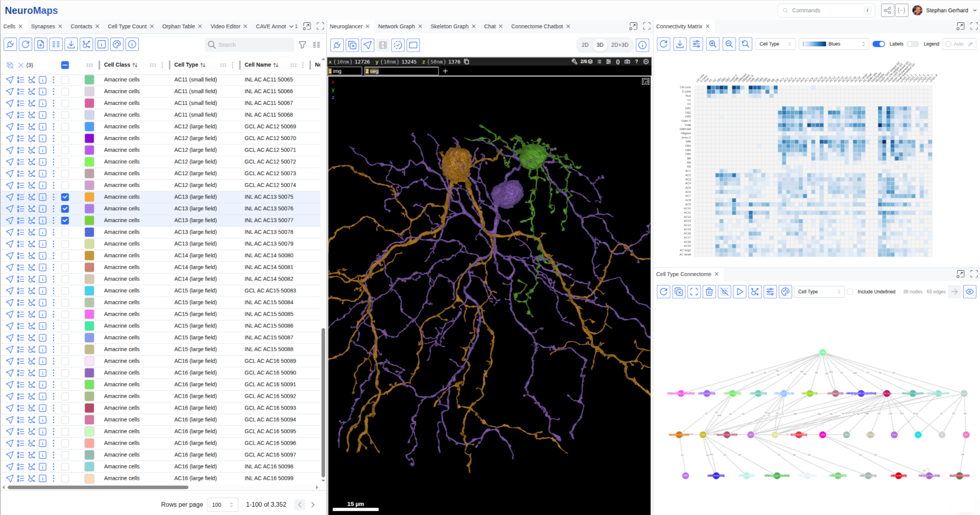Sort by the Cell Type column header
Viewport: 980px width, 515px height.
point(190,65)
